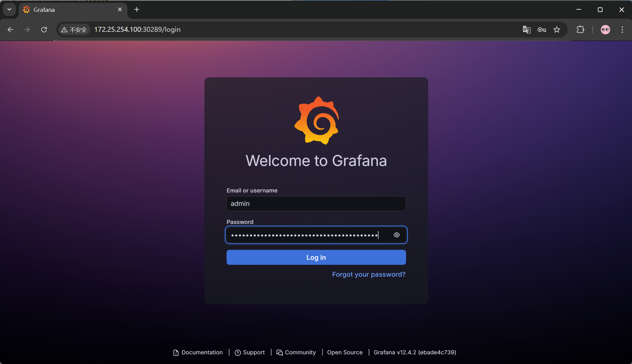Open the Forgot your password link
632x364 pixels.
coord(369,274)
